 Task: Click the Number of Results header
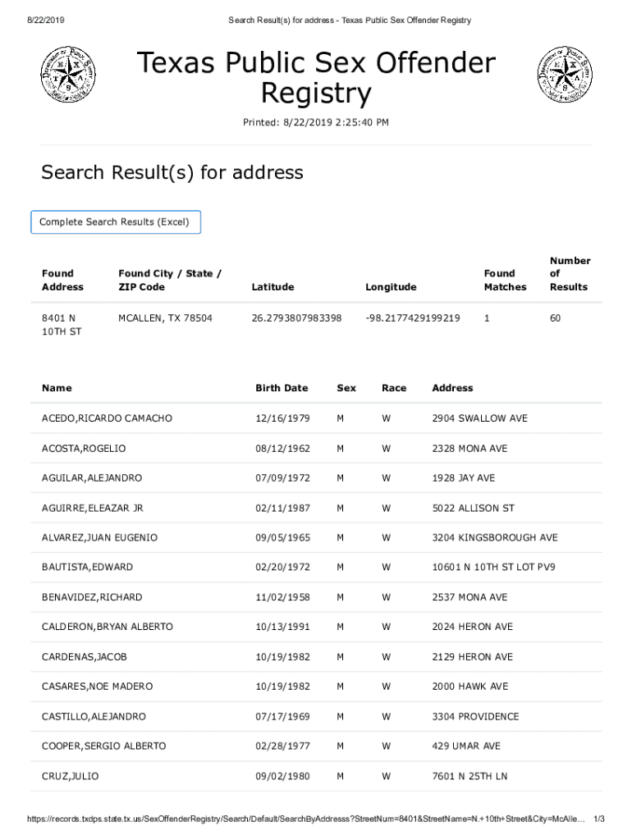(x=570, y=273)
